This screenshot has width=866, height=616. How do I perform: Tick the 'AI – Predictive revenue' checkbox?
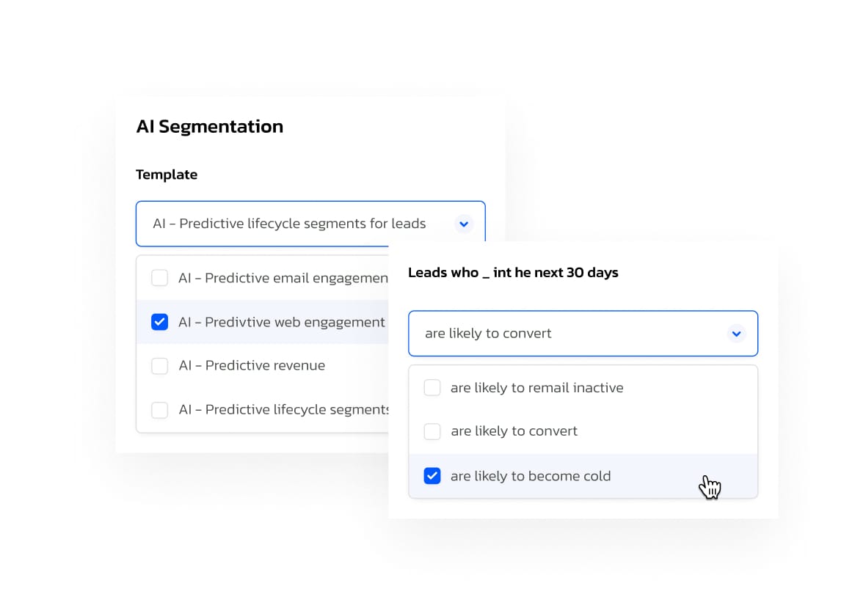159,365
